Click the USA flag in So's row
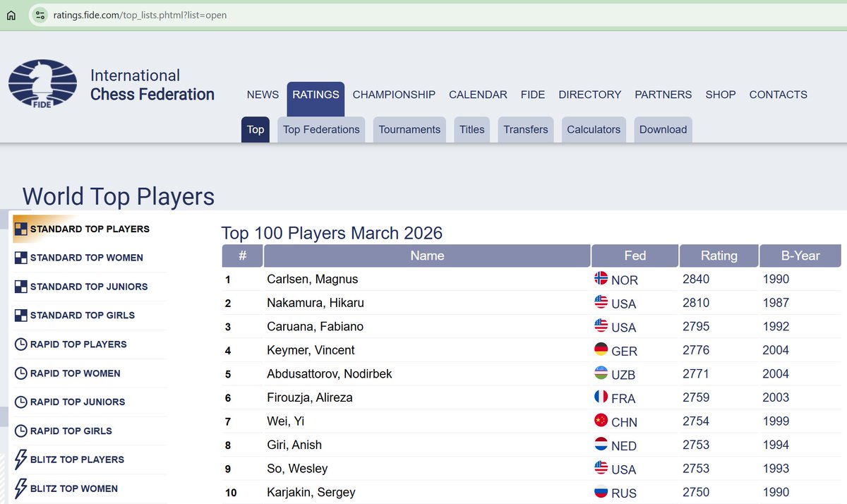Viewport: 847px width, 504px height. tap(601, 467)
